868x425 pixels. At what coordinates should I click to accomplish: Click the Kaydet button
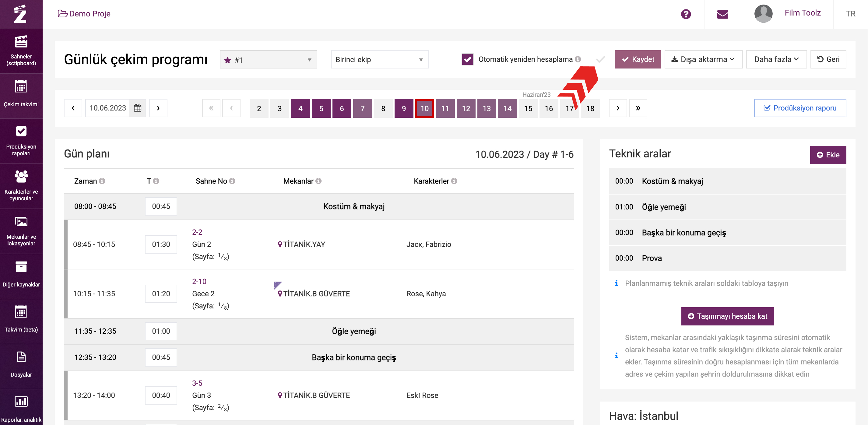[638, 59]
